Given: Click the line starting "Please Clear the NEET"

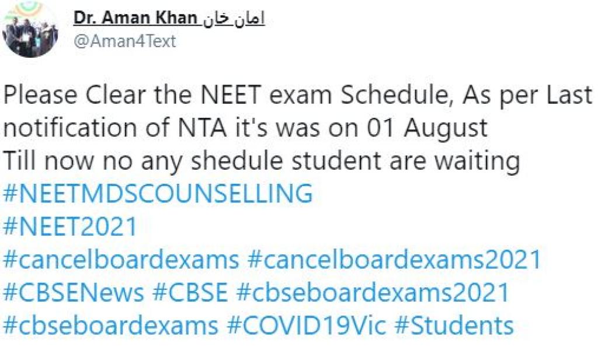Looking at the screenshot, I should pyautogui.click(x=298, y=95).
